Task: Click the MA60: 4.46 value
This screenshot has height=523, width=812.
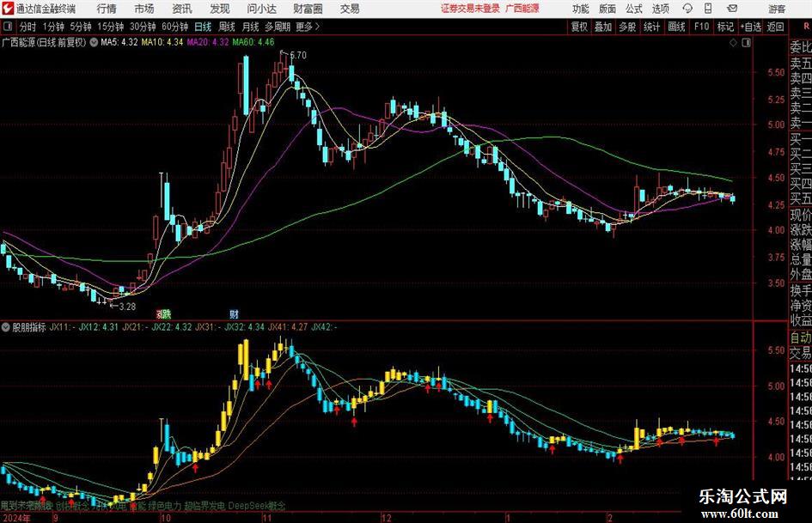Action: click(253, 42)
